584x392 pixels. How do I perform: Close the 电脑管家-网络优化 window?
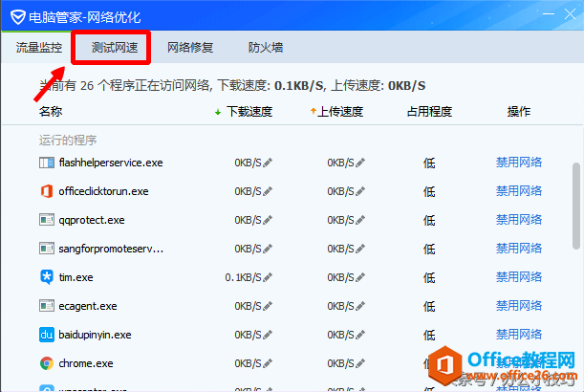click(x=570, y=14)
